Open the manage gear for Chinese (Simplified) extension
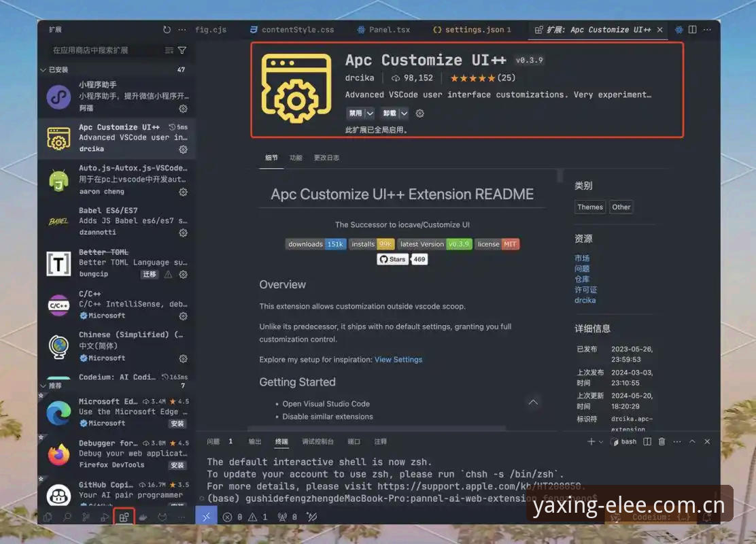756x544 pixels. (x=183, y=359)
